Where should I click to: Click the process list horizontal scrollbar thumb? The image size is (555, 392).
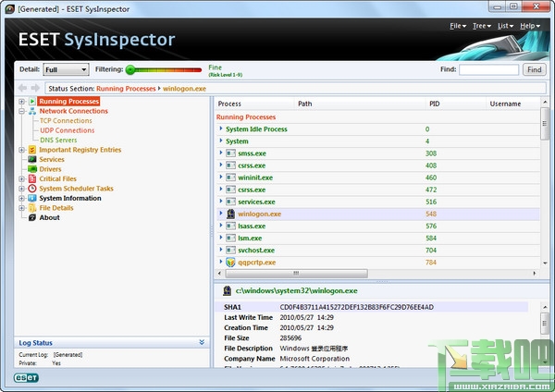pyautogui.click(x=297, y=273)
